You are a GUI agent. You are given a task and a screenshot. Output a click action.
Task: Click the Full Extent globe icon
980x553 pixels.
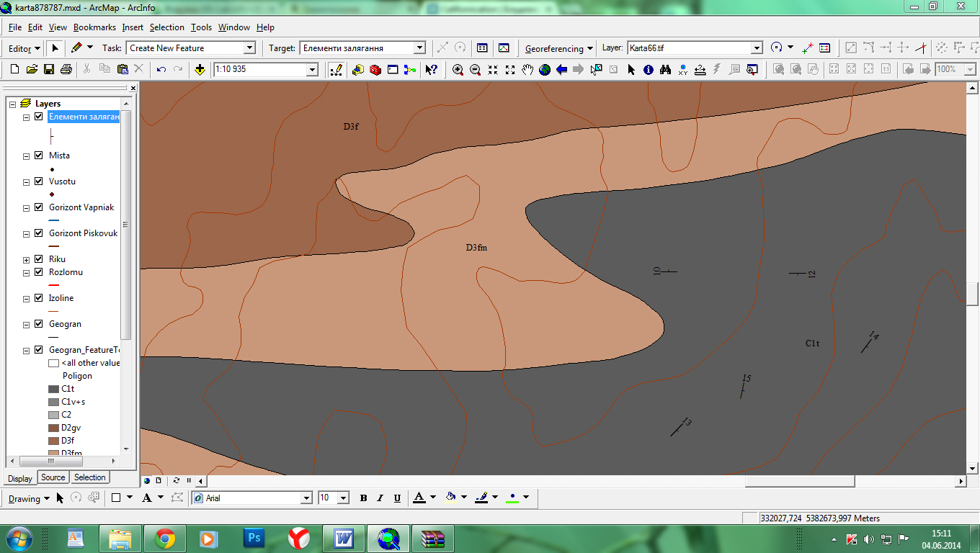(x=545, y=70)
